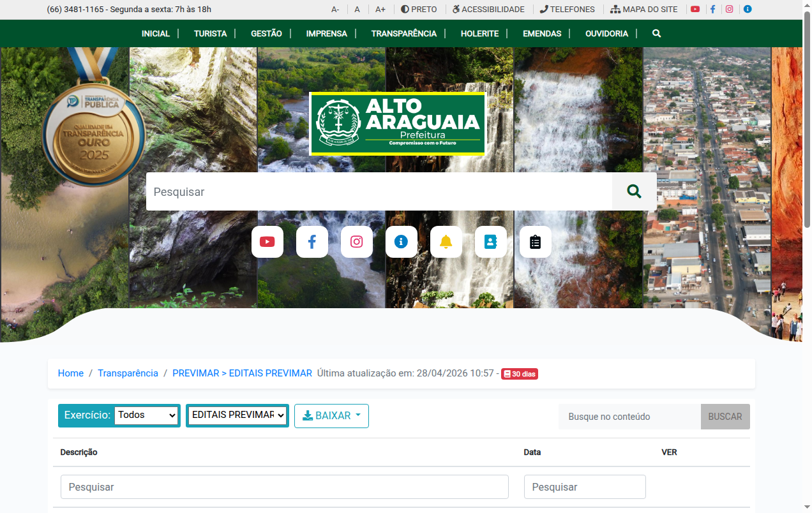Go to Transparência breadcrumb
This screenshot has height=513, width=812.
(128, 373)
